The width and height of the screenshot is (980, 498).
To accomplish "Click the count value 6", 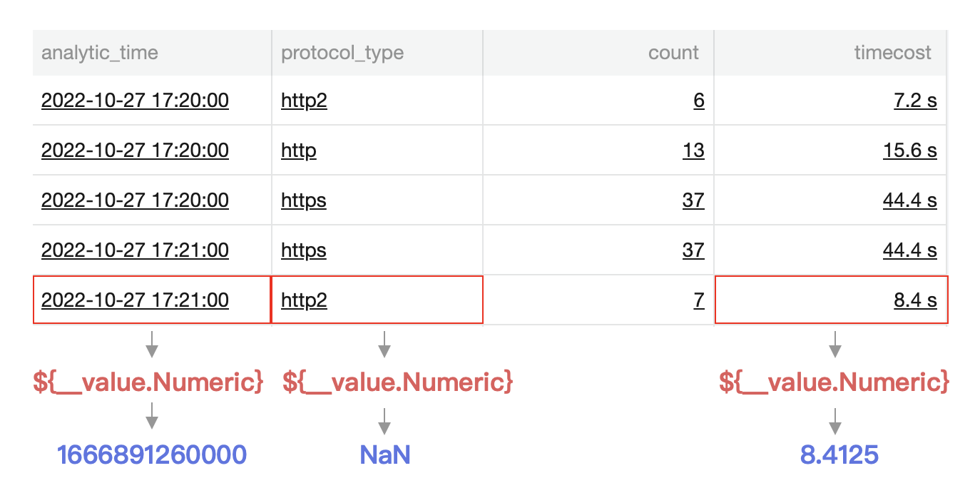I will [698, 101].
